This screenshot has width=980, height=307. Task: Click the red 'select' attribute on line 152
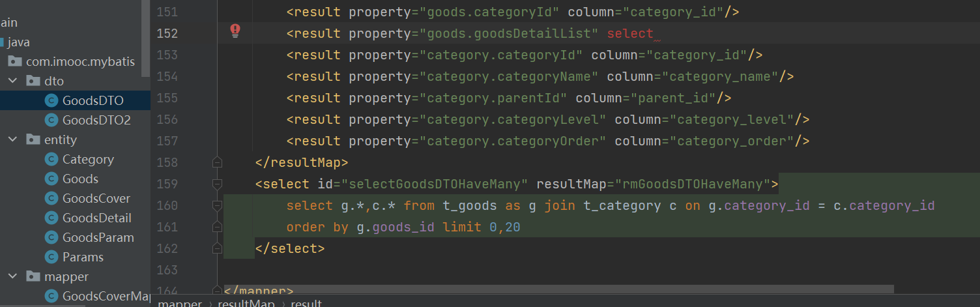[x=630, y=33]
